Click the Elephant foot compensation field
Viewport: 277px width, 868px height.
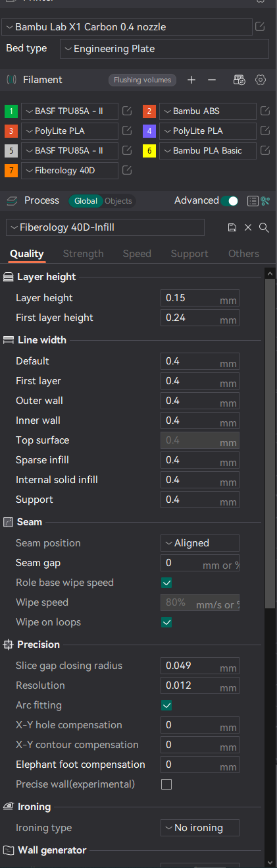(200, 765)
